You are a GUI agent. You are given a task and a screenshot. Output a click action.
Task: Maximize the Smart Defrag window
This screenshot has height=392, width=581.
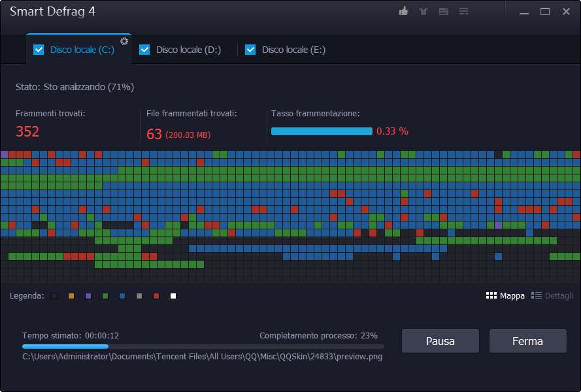coord(545,12)
